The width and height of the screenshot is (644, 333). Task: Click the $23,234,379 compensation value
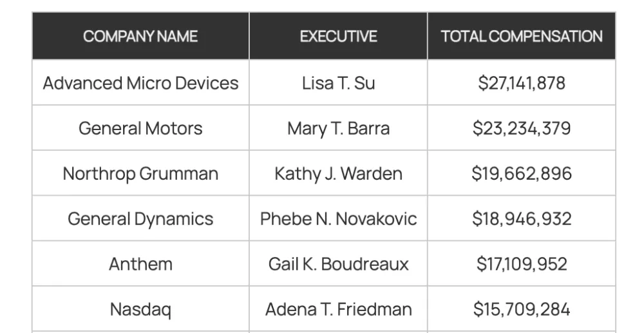pyautogui.click(x=522, y=128)
